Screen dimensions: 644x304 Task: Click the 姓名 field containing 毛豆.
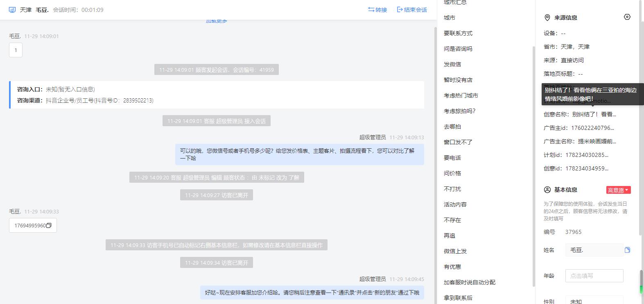tap(594, 250)
